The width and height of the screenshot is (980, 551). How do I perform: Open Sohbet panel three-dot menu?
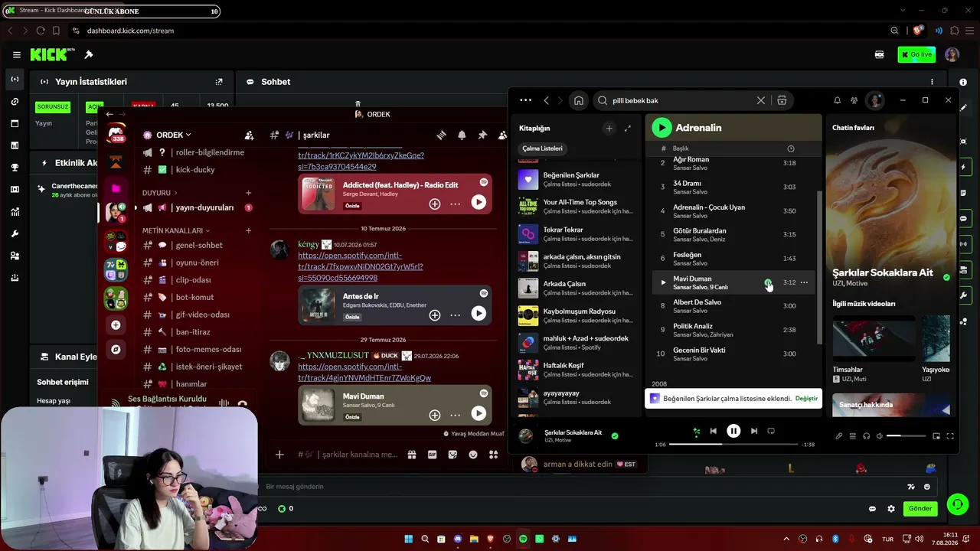(932, 82)
